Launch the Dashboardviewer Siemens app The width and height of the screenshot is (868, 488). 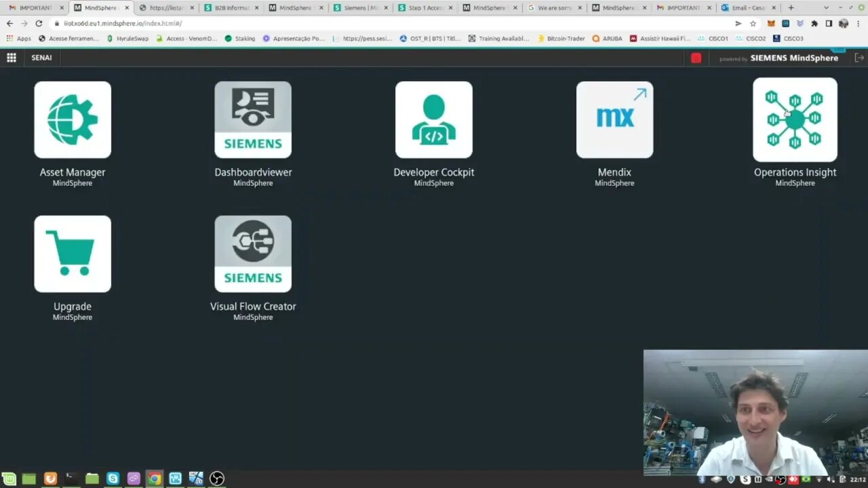click(x=253, y=120)
